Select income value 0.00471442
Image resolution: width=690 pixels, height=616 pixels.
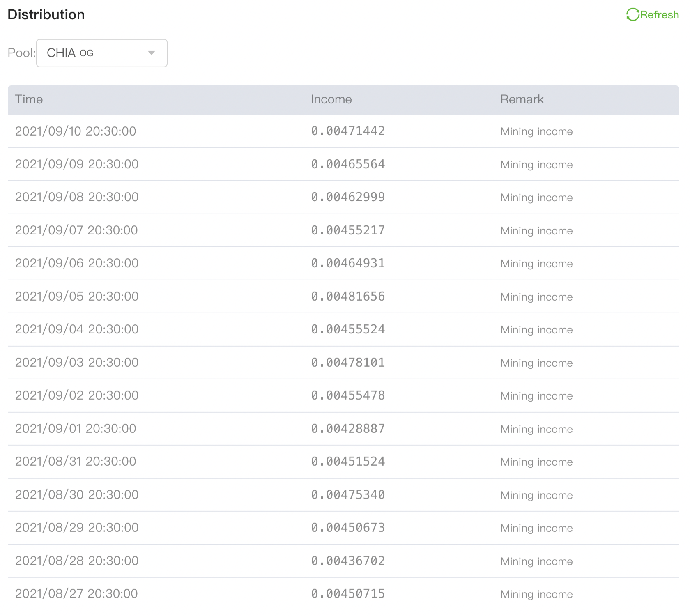pyautogui.click(x=348, y=131)
